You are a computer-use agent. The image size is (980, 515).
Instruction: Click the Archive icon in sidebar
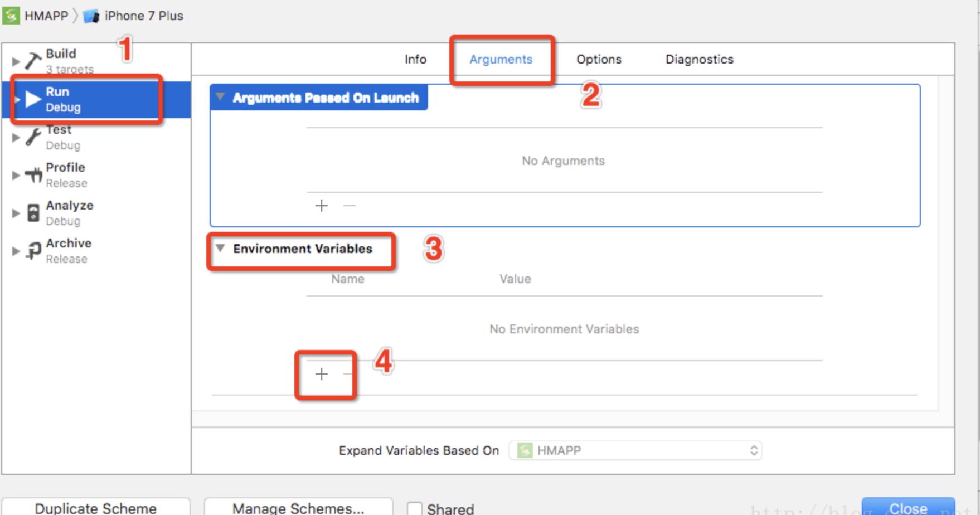click(33, 251)
